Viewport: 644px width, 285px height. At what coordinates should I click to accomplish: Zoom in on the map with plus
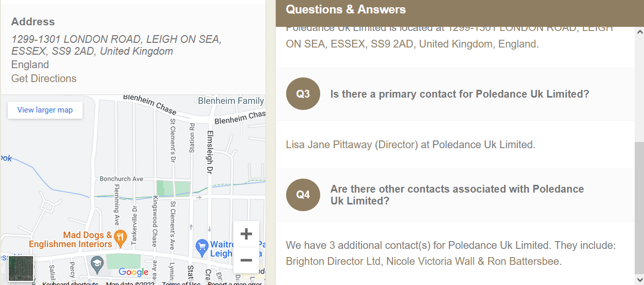point(246,234)
